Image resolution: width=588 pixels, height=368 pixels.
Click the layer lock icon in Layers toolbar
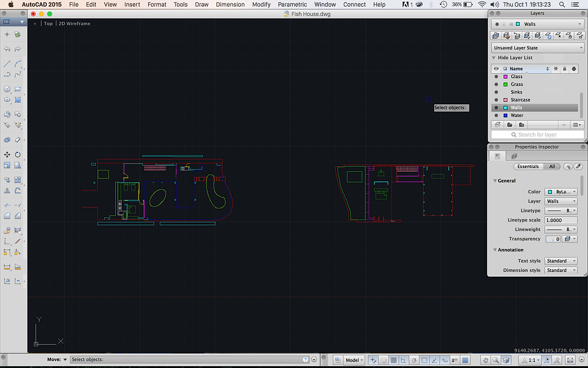coord(569,35)
